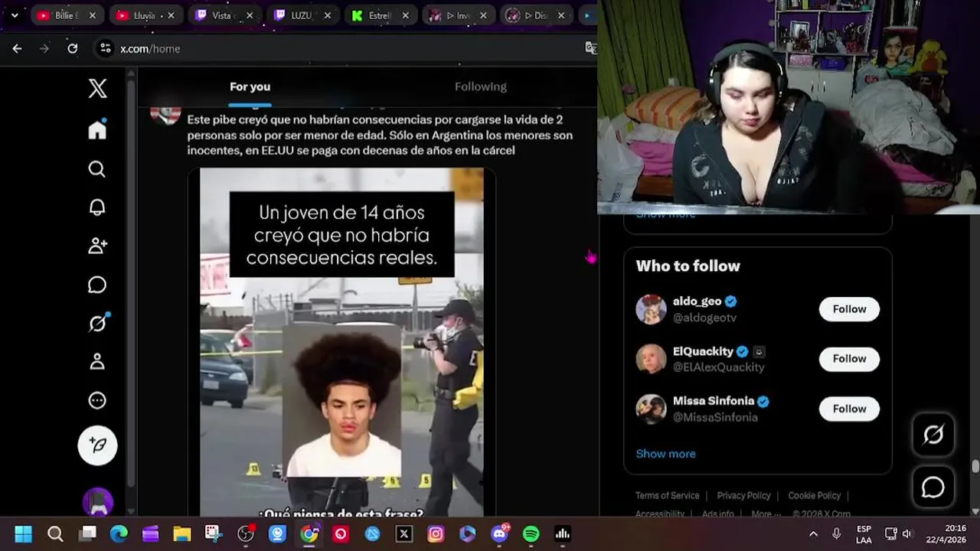Reload the x.com page
980x551 pixels.
pyautogui.click(x=73, y=48)
